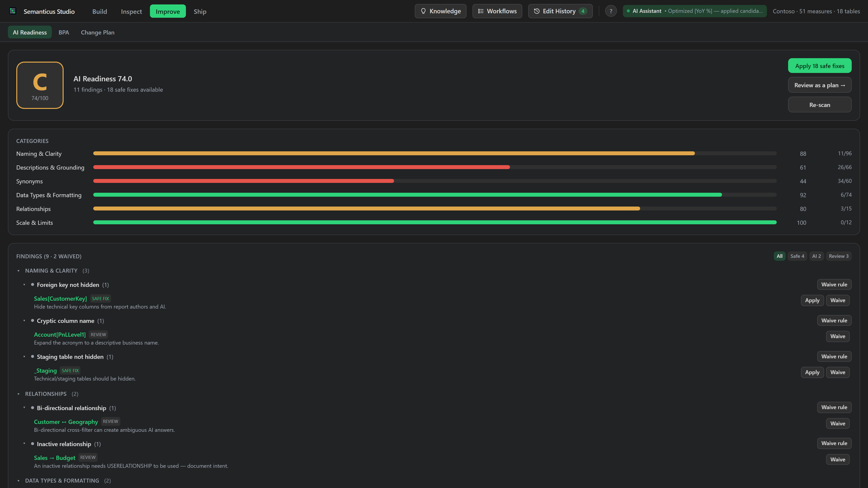This screenshot has width=868, height=488.
Task: Filter findings by Review 3
Action: 839,256
